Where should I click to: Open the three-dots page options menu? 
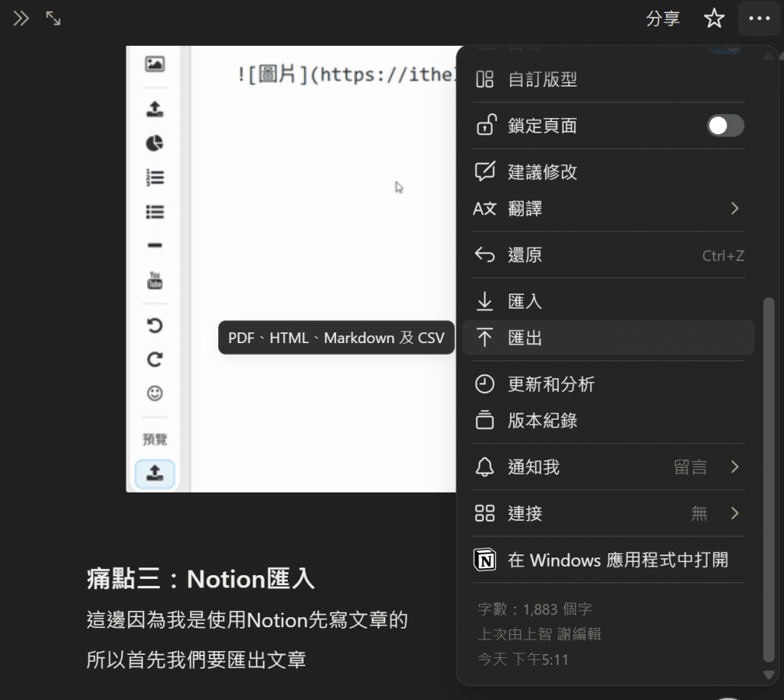pos(759,18)
